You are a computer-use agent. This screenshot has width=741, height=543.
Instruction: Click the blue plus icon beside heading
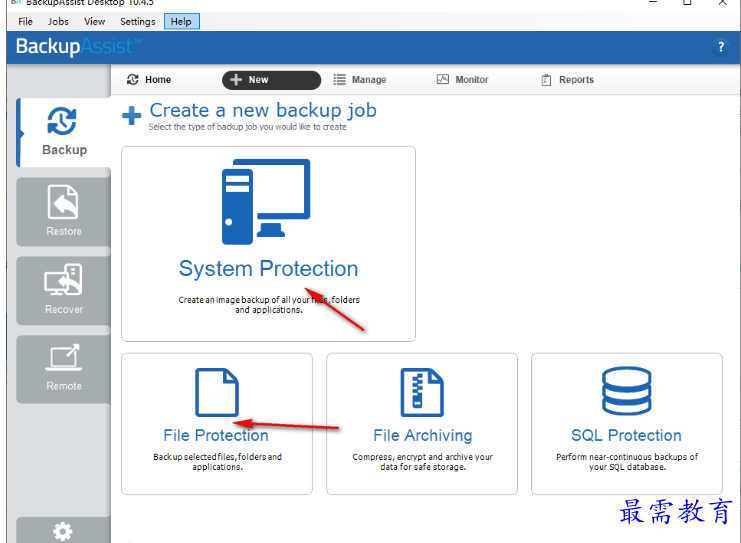(131, 115)
